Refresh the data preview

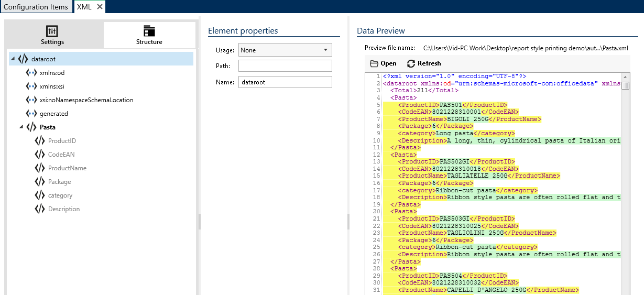(x=423, y=63)
